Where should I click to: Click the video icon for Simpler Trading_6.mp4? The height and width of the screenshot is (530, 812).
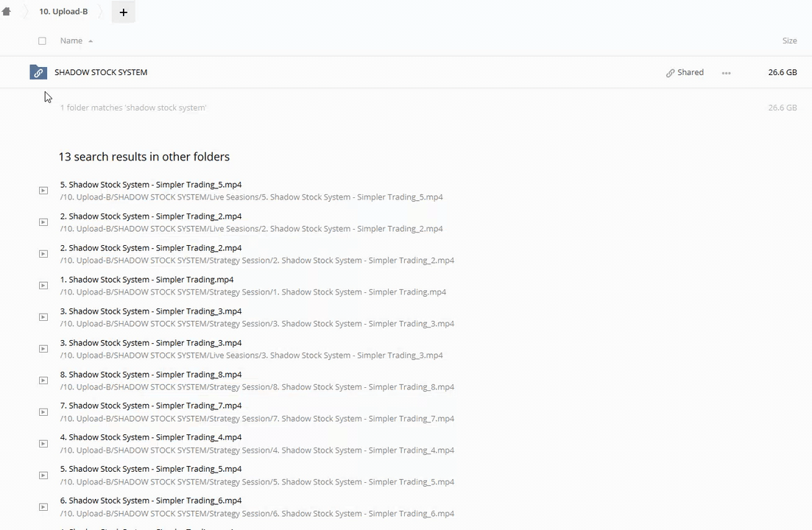click(43, 507)
